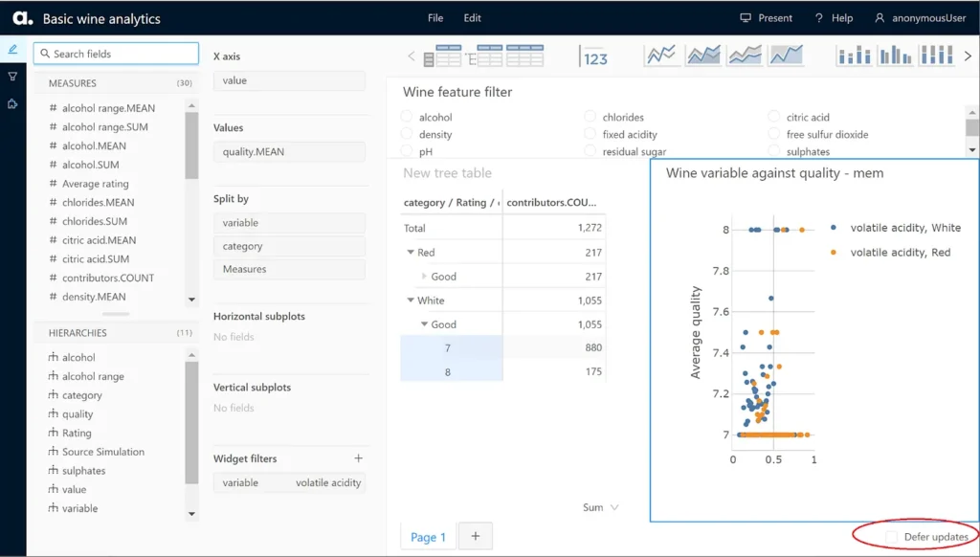
Task: Select the tree table widget icon
Action: click(x=483, y=56)
